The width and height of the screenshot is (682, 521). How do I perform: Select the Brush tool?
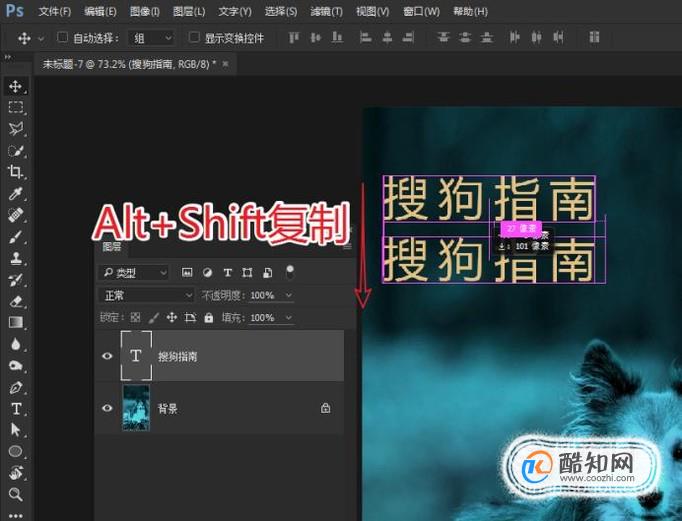16,237
